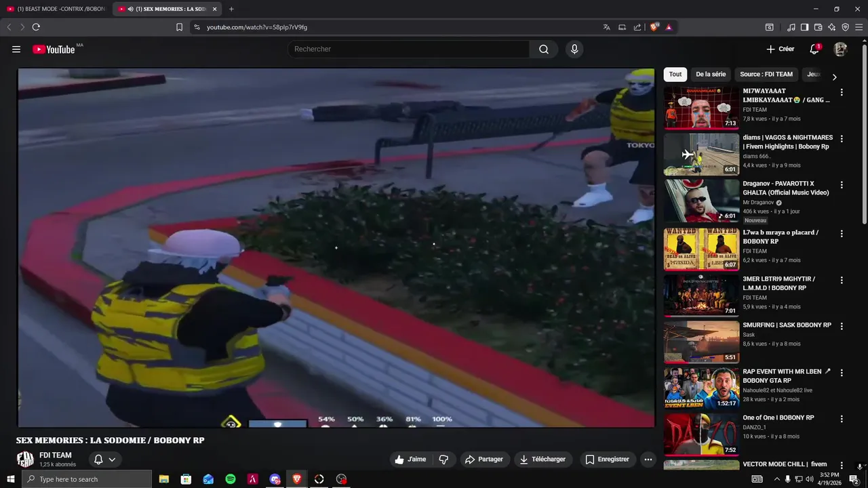Open options for RAP EVENT WITH MR LBEN
Viewport: 868px width, 488px height.
(842, 373)
